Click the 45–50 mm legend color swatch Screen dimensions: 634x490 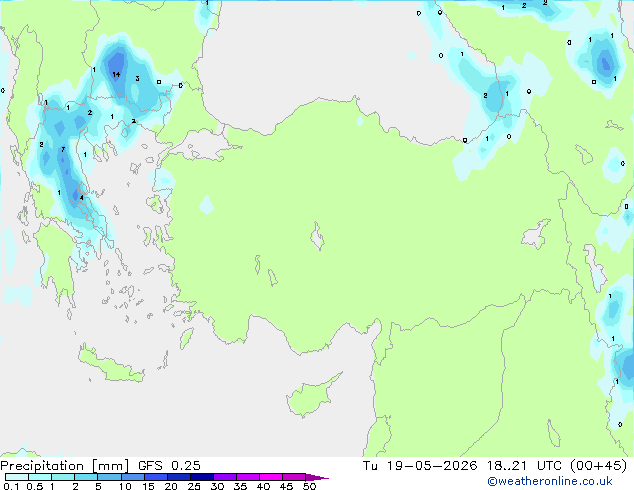[294, 477]
